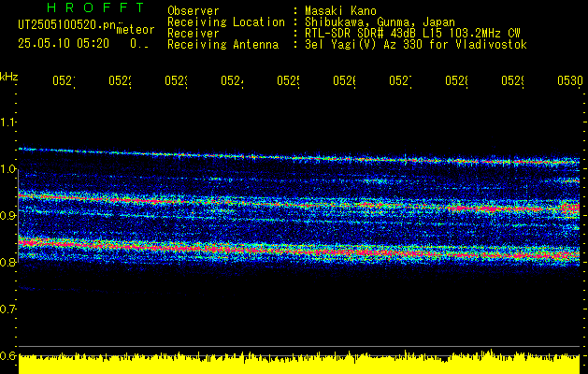Viewport: 588px width, 374px height.
Task: Click the 3el Yagi(V) Az 330 antenna text
Action: click(x=416, y=45)
